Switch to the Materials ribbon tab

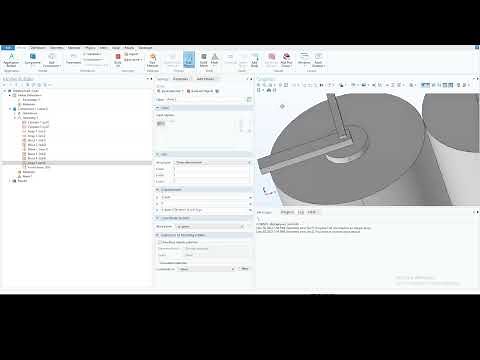pos(74,48)
